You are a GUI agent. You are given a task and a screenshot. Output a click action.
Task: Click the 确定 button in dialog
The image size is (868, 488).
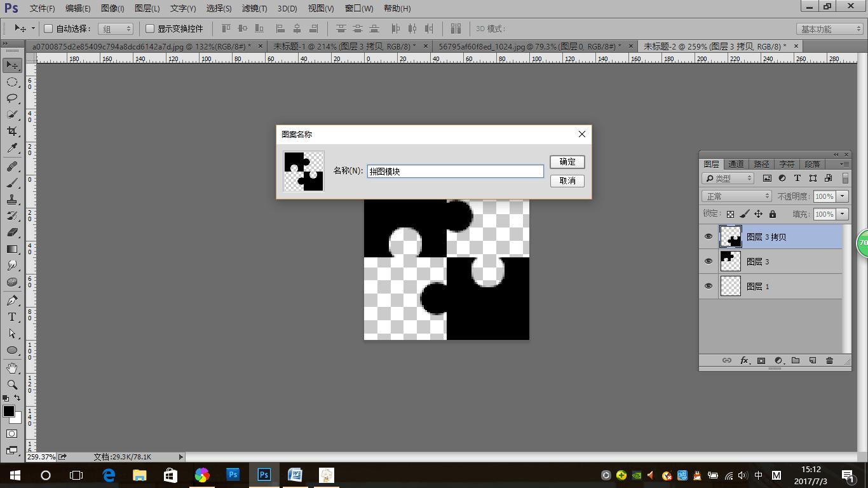(567, 162)
